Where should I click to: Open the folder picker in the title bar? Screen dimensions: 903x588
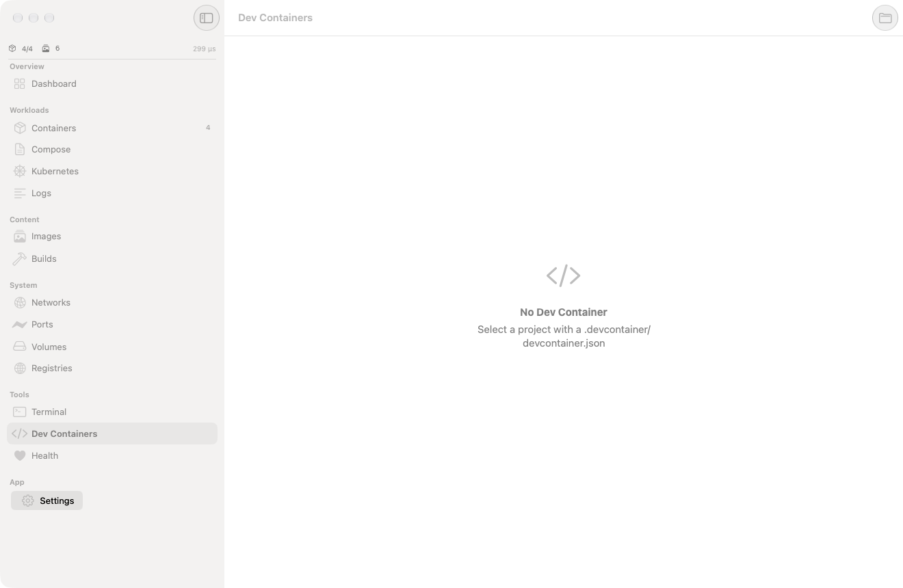tap(885, 18)
